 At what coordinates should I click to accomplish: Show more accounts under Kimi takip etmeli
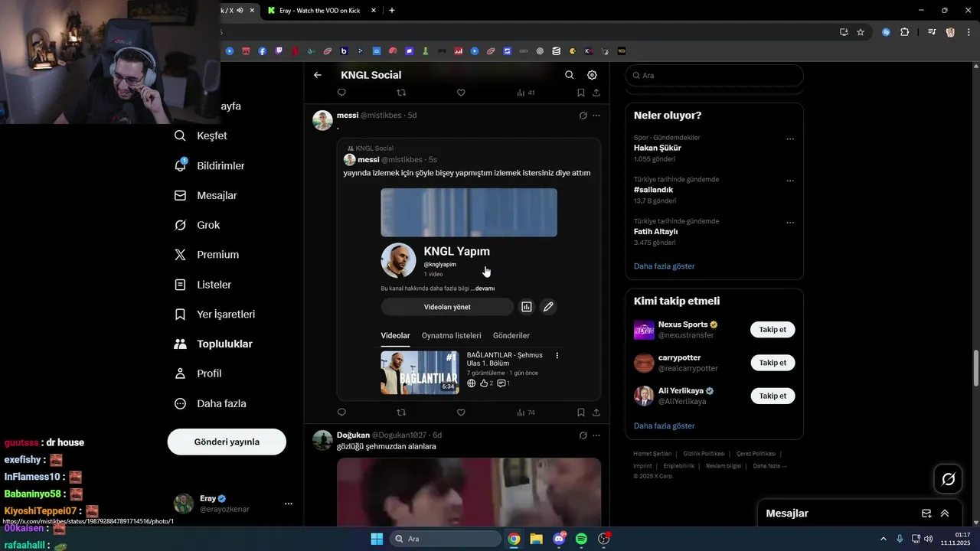pos(664,425)
